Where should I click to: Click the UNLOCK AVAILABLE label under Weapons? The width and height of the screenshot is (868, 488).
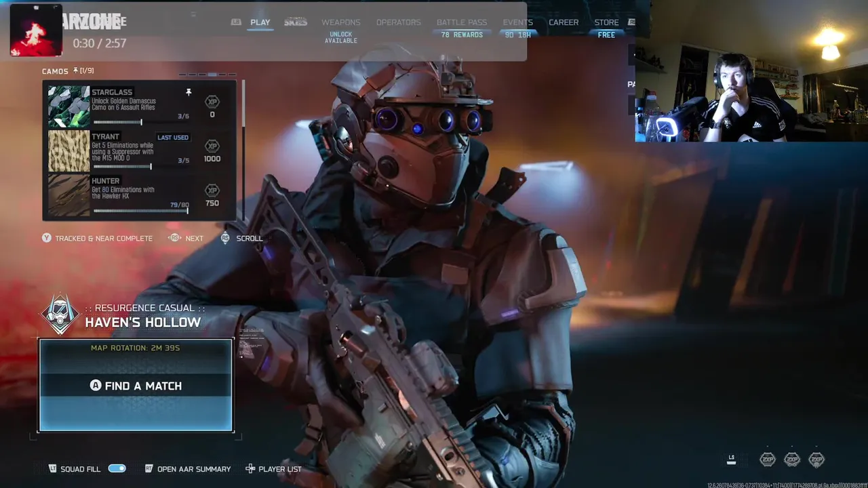(341, 37)
